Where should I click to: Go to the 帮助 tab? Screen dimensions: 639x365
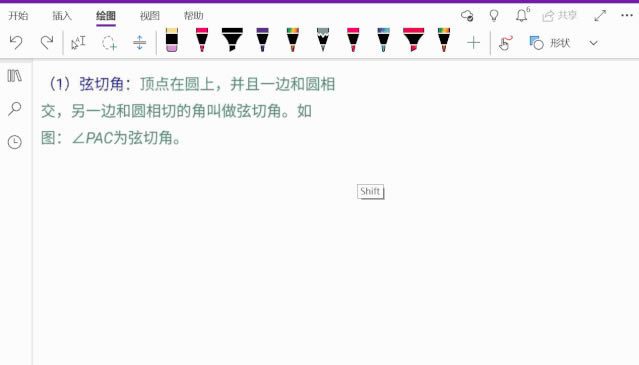pyautogui.click(x=193, y=15)
